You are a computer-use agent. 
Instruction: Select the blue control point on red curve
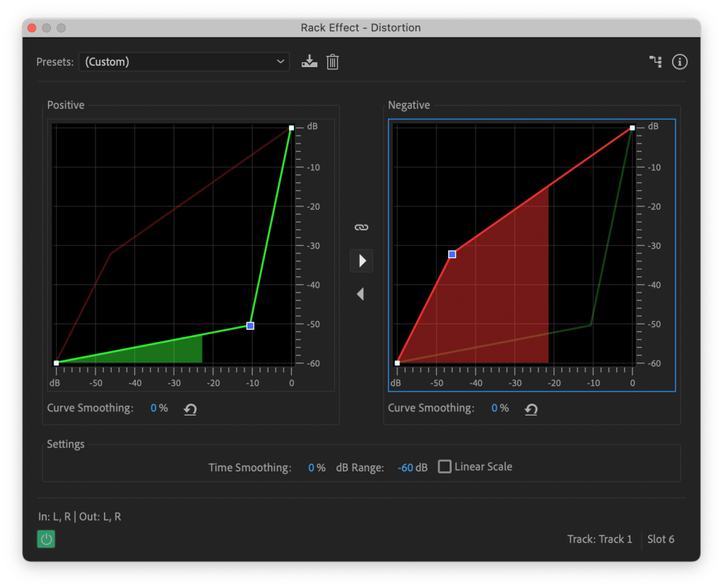[452, 254]
